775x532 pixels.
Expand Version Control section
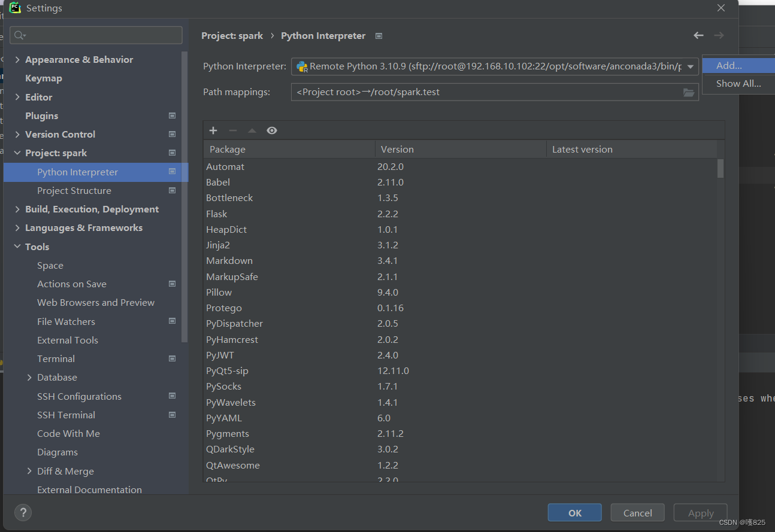(x=17, y=134)
